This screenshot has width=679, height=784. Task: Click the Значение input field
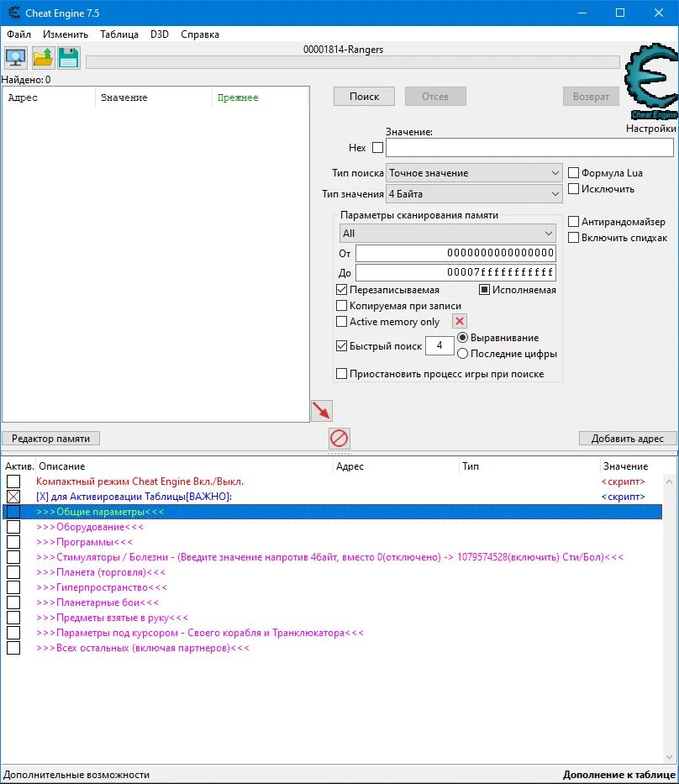[x=529, y=148]
